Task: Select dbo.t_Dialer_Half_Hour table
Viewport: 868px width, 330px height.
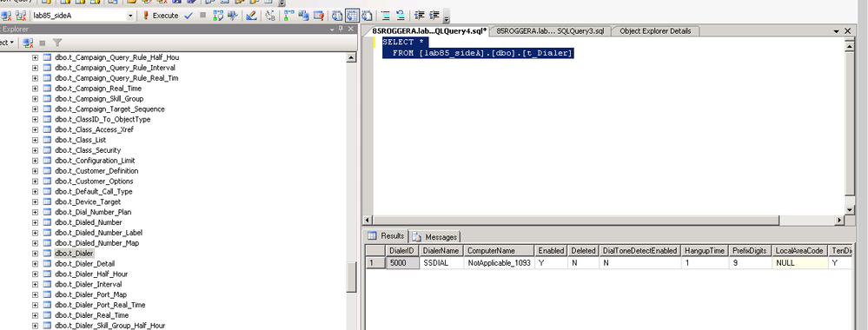Action: pyautogui.click(x=91, y=274)
